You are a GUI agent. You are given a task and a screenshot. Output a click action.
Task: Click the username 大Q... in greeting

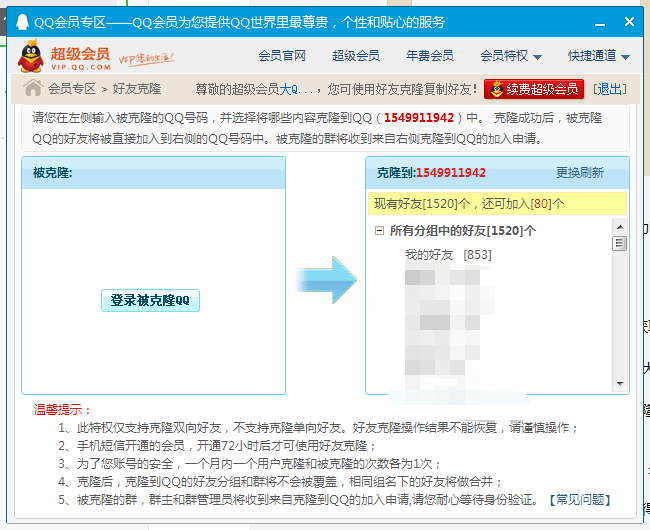click(x=296, y=89)
